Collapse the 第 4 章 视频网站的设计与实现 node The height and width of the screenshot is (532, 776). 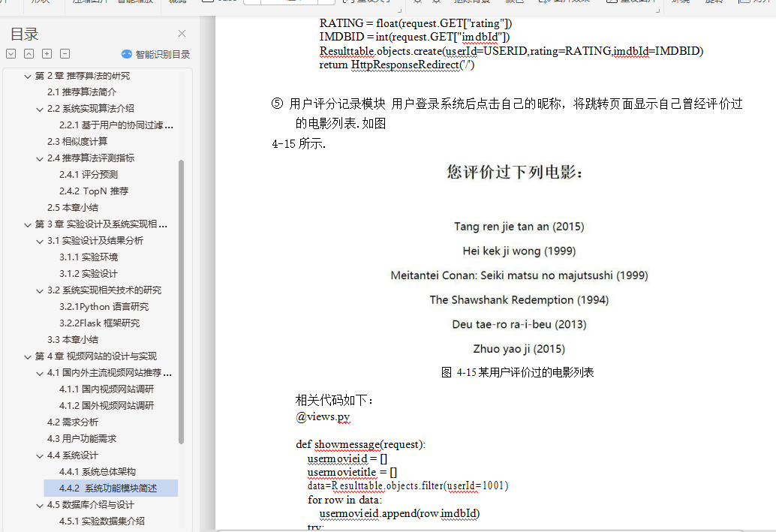[28, 357]
